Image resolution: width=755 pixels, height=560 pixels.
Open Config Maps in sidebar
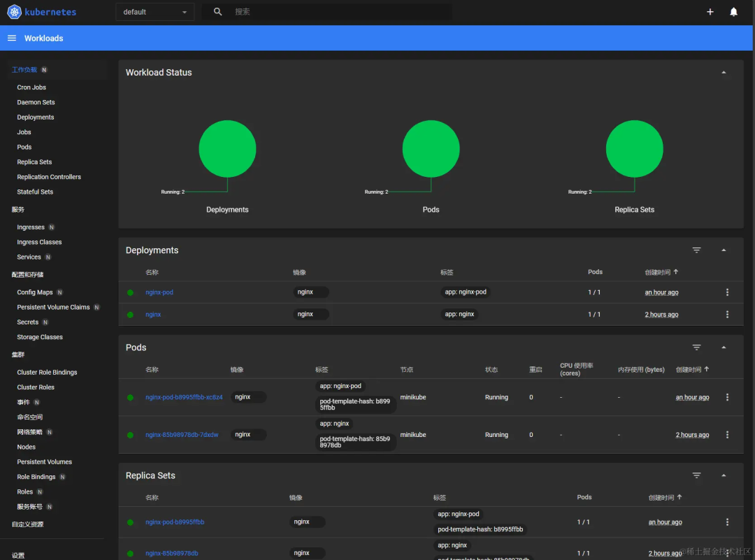(x=35, y=292)
